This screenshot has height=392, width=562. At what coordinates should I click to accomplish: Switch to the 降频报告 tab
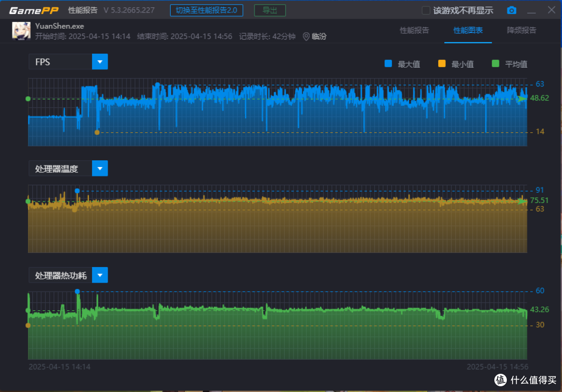point(521,30)
